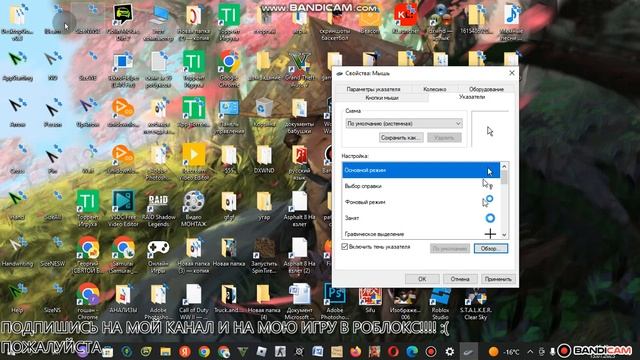Switch to the Кнопки мыши tab

tap(382, 98)
